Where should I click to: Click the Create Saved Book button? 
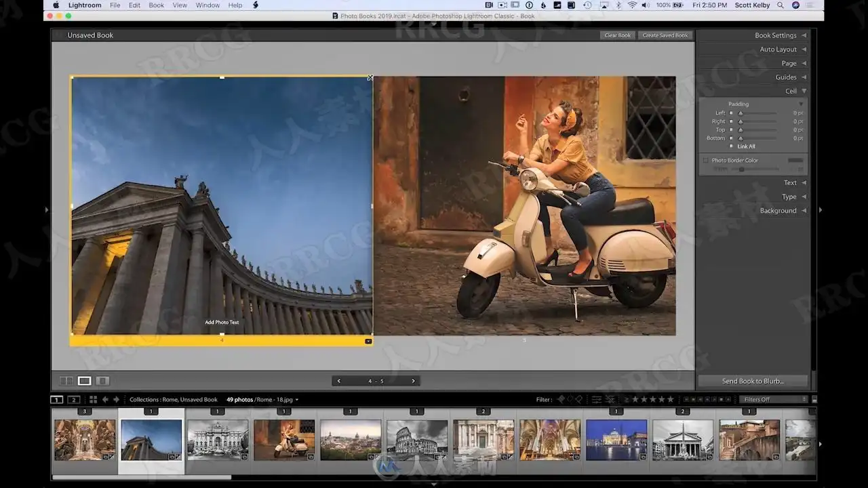tap(665, 35)
